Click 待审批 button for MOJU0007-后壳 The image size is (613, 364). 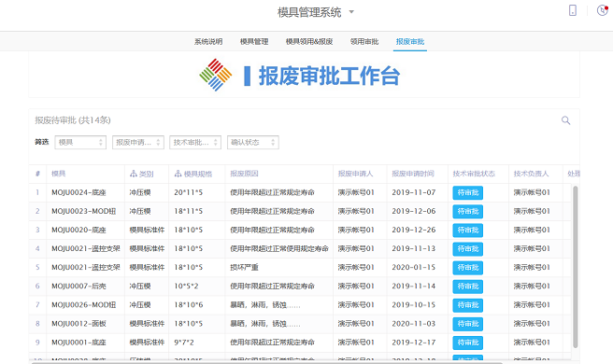click(x=468, y=287)
